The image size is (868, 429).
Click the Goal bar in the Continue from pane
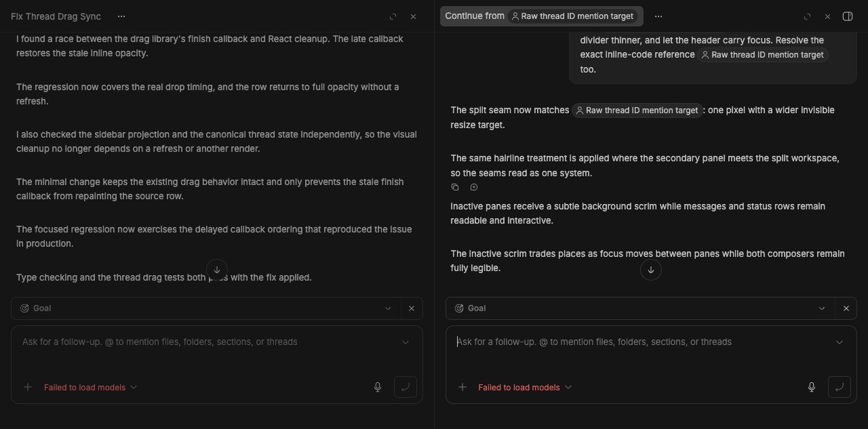(x=651, y=308)
